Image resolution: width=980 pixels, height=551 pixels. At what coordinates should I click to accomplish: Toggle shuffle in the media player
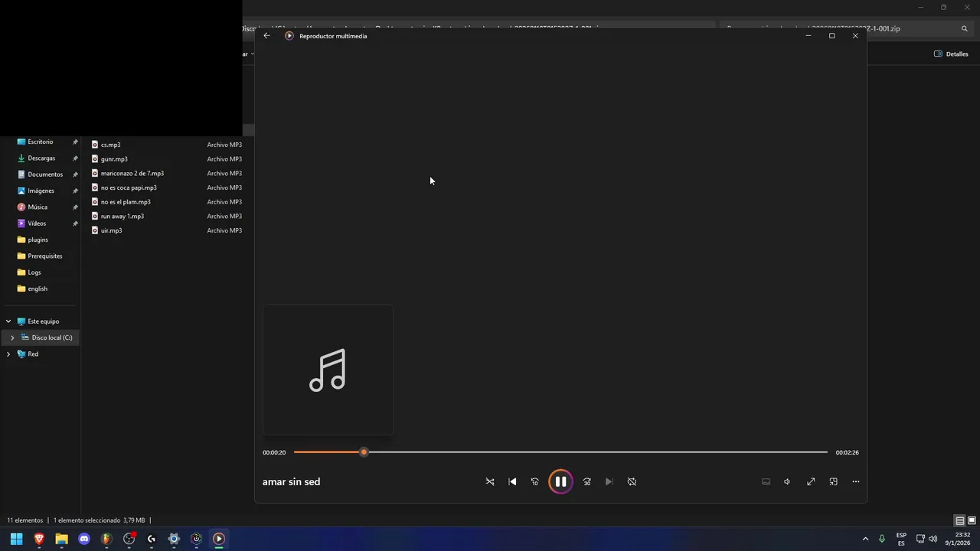point(490,481)
